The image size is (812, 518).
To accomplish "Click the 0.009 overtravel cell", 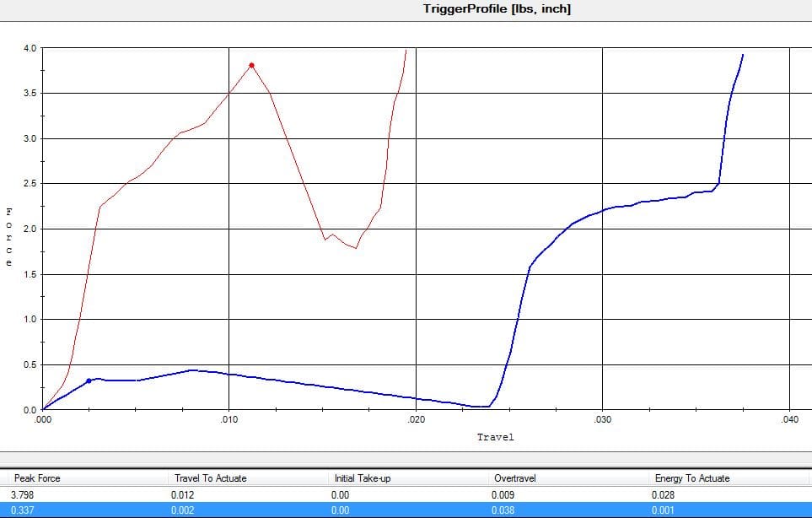I will [x=503, y=495].
